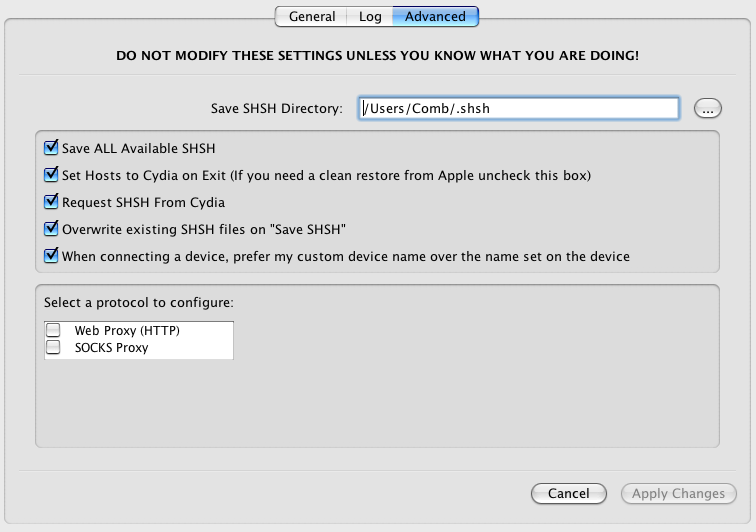Viewport: 756px width, 532px height.
Task: Enable the SOCKS Proxy checkbox
Action: click(x=53, y=348)
